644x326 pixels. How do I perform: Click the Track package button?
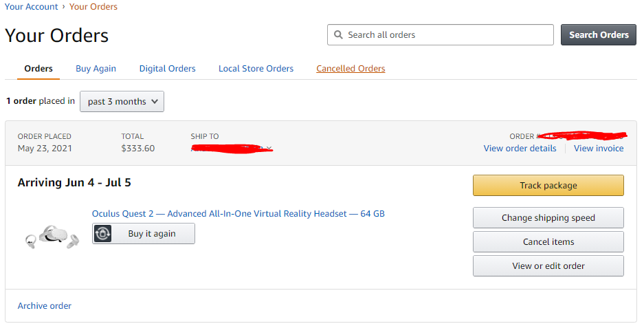(x=548, y=186)
